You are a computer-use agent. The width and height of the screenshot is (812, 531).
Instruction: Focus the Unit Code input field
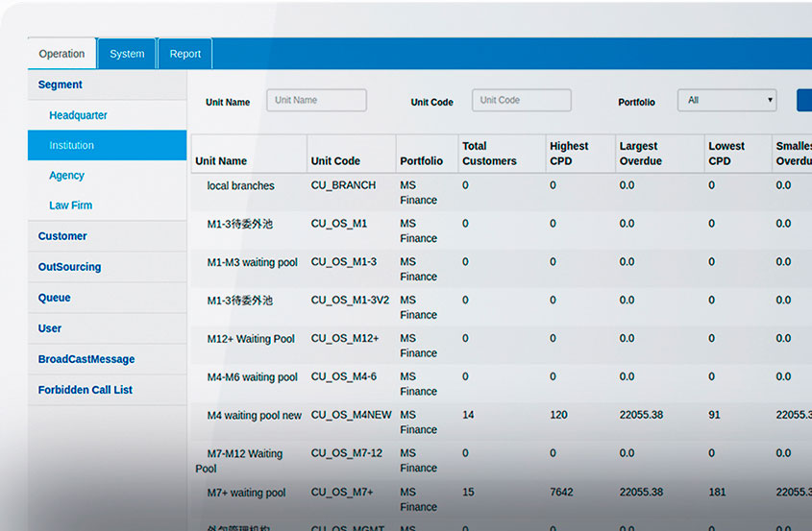(522, 101)
